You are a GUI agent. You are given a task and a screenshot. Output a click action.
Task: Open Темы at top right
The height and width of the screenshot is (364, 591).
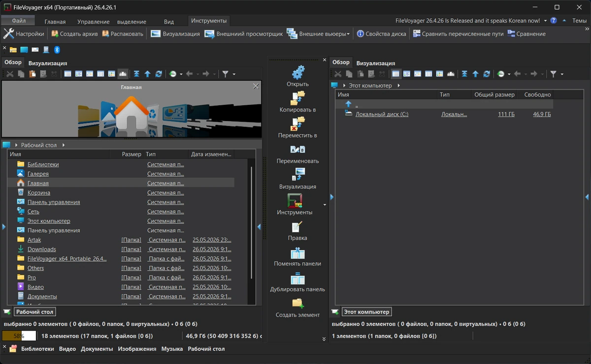point(579,21)
